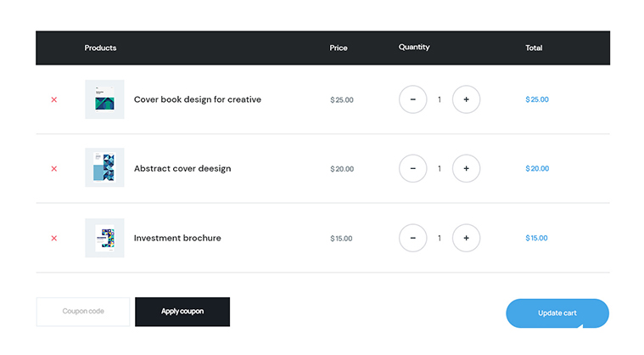Increase quantity of Investment brochure

(x=466, y=238)
